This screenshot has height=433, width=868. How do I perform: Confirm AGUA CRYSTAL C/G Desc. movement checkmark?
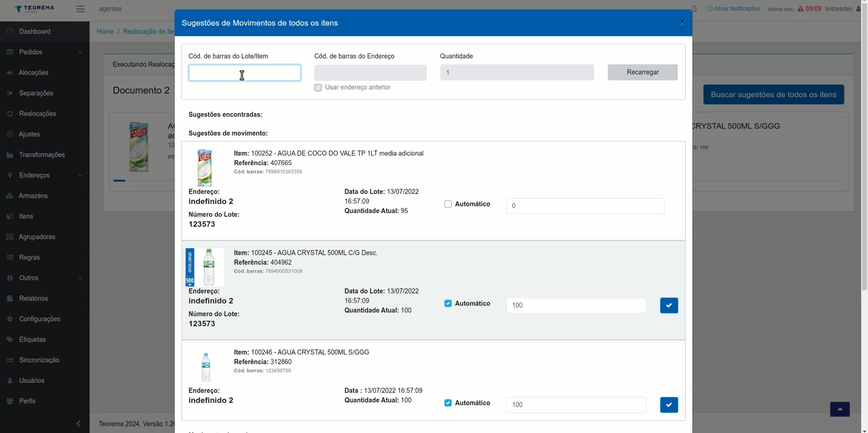pos(669,305)
